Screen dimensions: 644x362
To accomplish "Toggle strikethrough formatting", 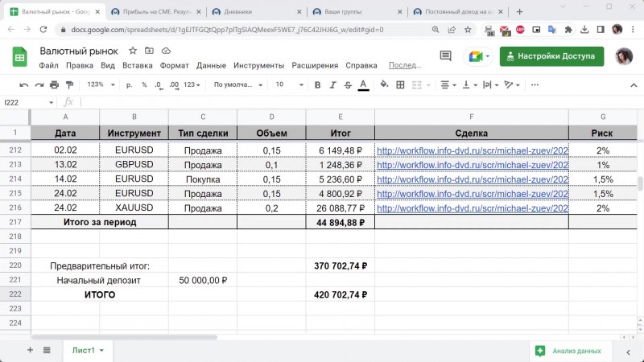I will point(348,84).
